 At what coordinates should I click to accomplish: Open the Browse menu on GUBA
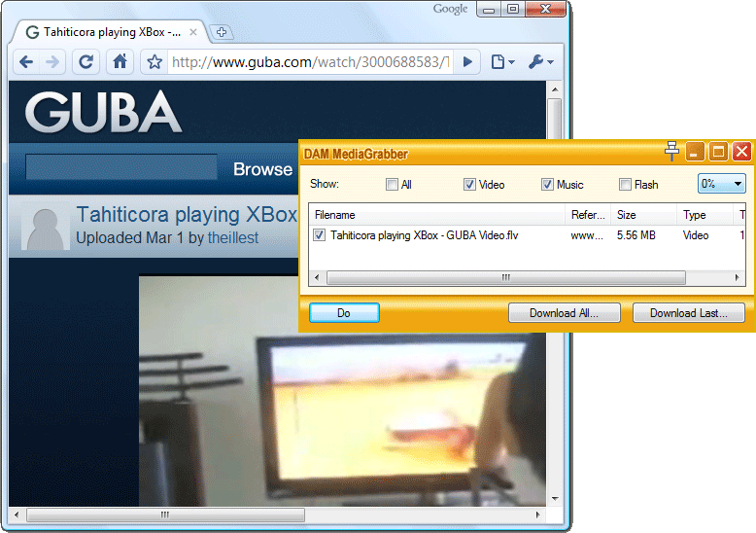(x=262, y=169)
